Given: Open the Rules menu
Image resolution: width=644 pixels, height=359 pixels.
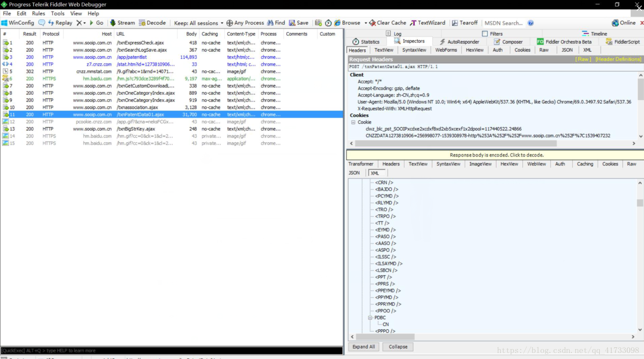Looking at the screenshot, I should (38, 13).
